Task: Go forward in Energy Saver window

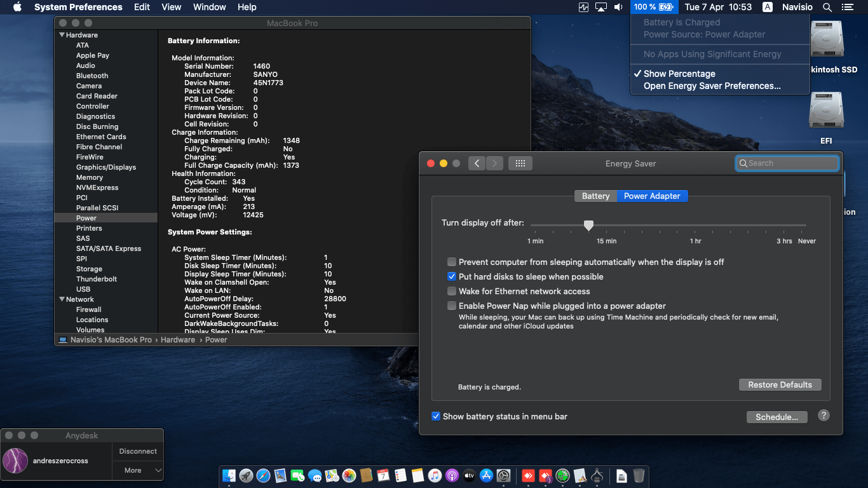Action: coord(494,163)
